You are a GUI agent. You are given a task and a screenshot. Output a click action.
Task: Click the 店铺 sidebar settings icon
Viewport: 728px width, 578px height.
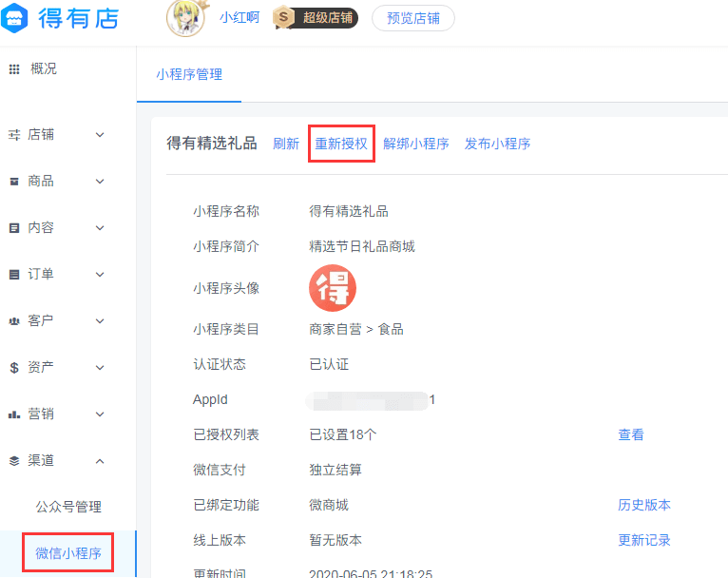14,135
